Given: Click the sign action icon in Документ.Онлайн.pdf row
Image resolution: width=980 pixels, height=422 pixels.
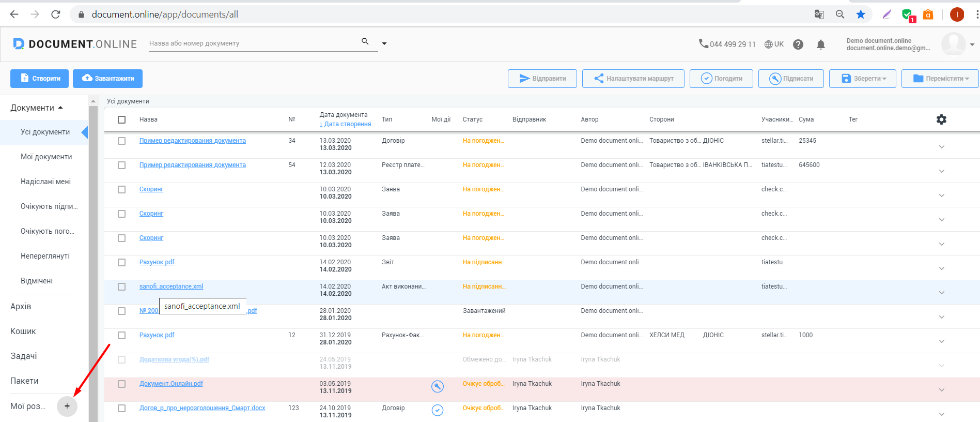Looking at the screenshot, I should [438, 386].
